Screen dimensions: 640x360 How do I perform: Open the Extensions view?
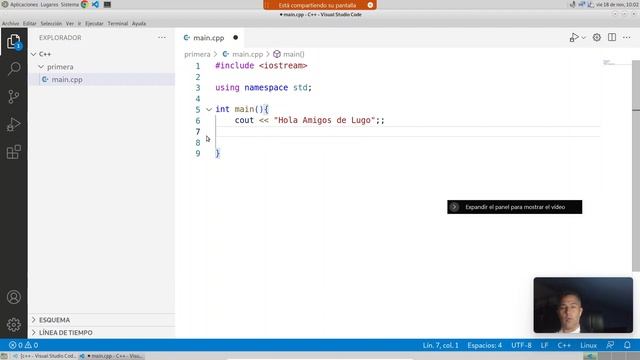[13, 152]
